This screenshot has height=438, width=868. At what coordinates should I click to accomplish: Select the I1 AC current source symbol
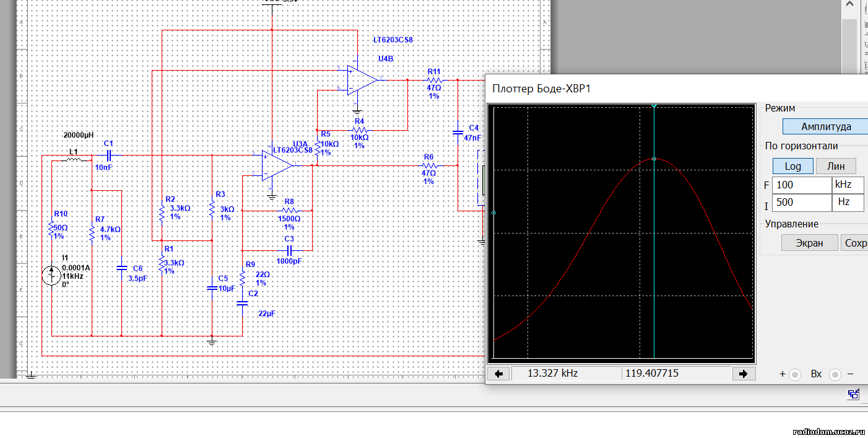(51, 274)
